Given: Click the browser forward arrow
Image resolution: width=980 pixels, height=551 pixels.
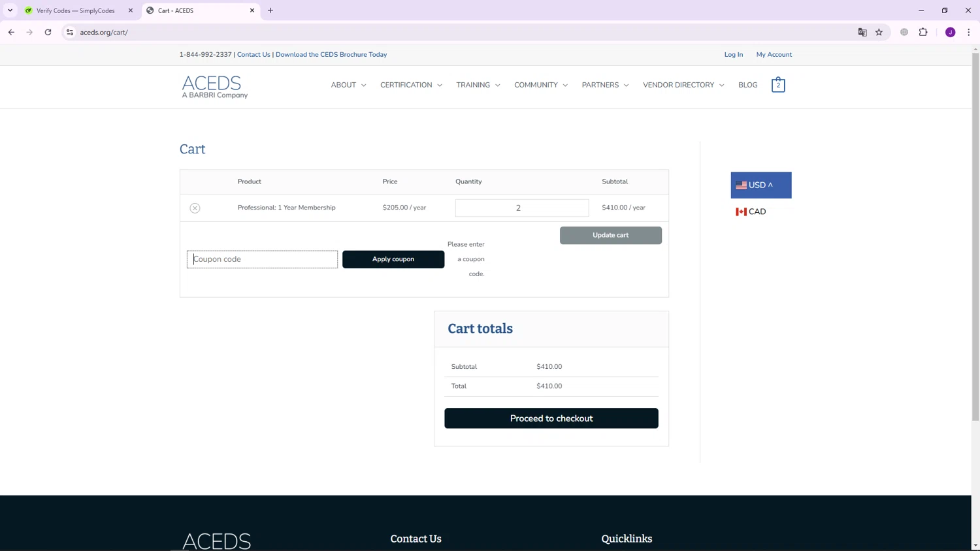Looking at the screenshot, I should pos(29,32).
